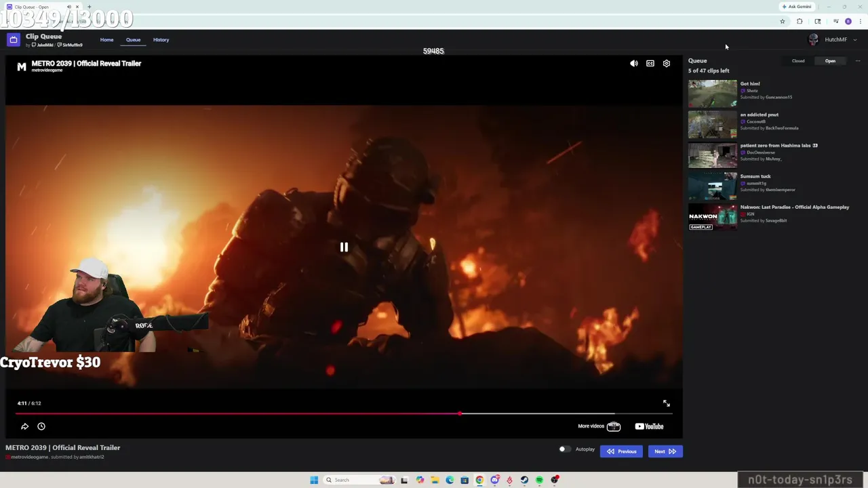This screenshot has width=868, height=488.
Task: Open the metrovideogame channel avatar icon
Action: coord(22,66)
